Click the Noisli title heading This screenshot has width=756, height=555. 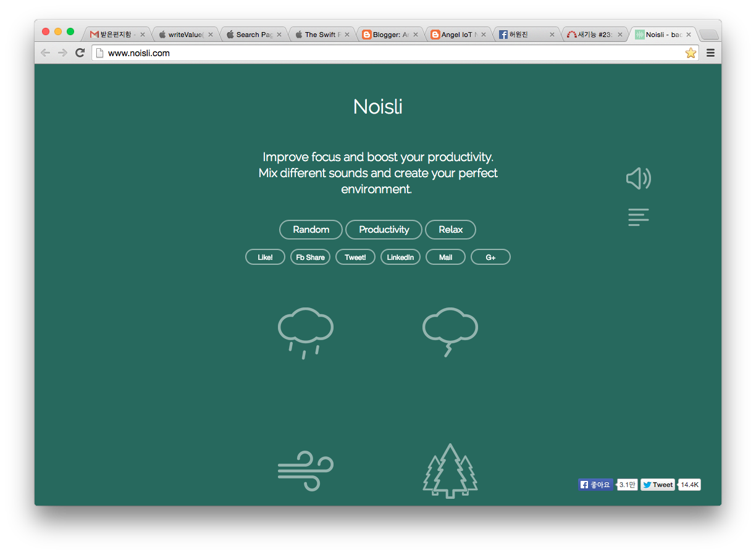pos(378,107)
